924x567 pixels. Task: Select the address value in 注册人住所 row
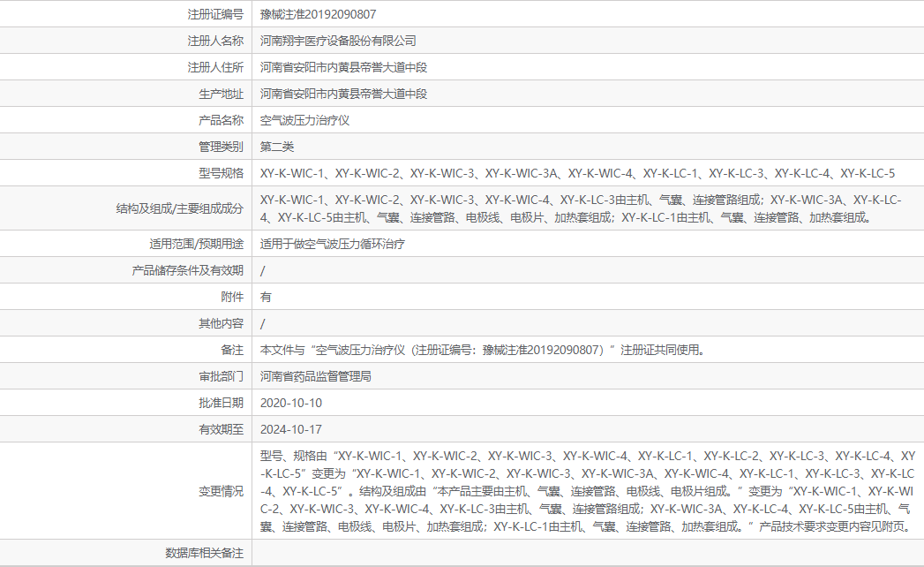pos(343,67)
